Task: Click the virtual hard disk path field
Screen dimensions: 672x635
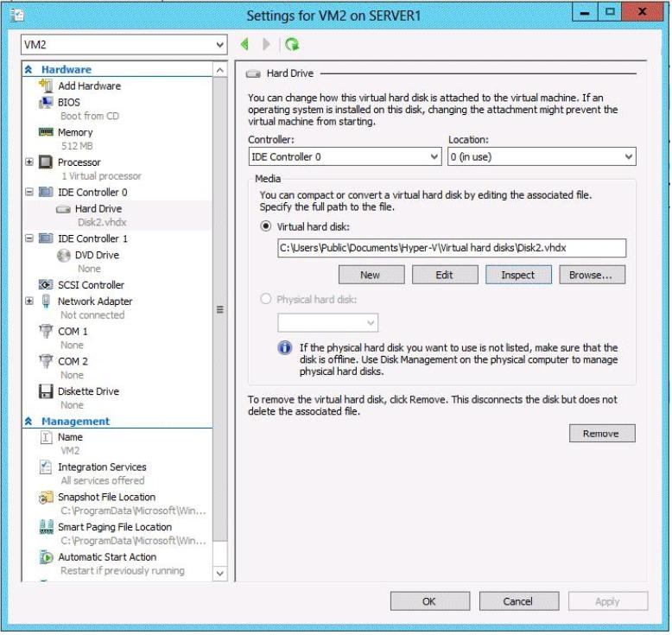Action: 450,248
